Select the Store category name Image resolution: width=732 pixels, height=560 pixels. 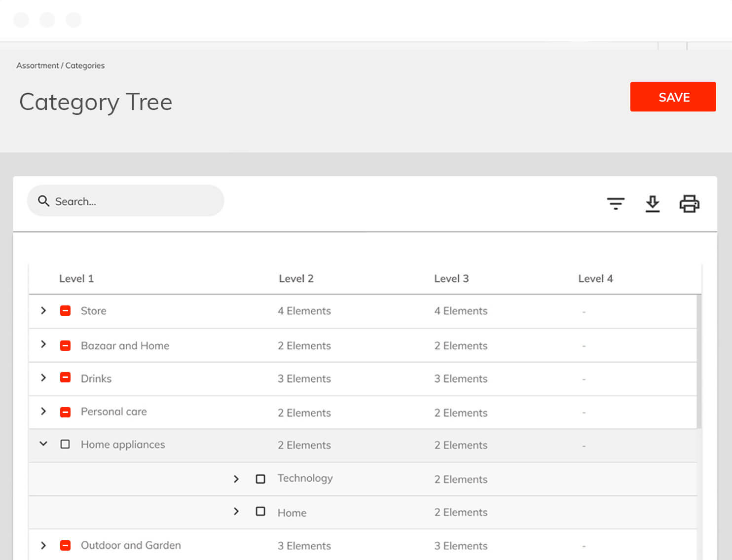click(x=94, y=311)
